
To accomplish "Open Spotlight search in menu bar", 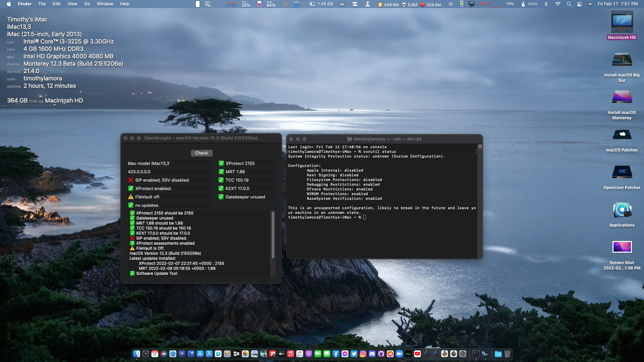I will [x=569, y=4].
